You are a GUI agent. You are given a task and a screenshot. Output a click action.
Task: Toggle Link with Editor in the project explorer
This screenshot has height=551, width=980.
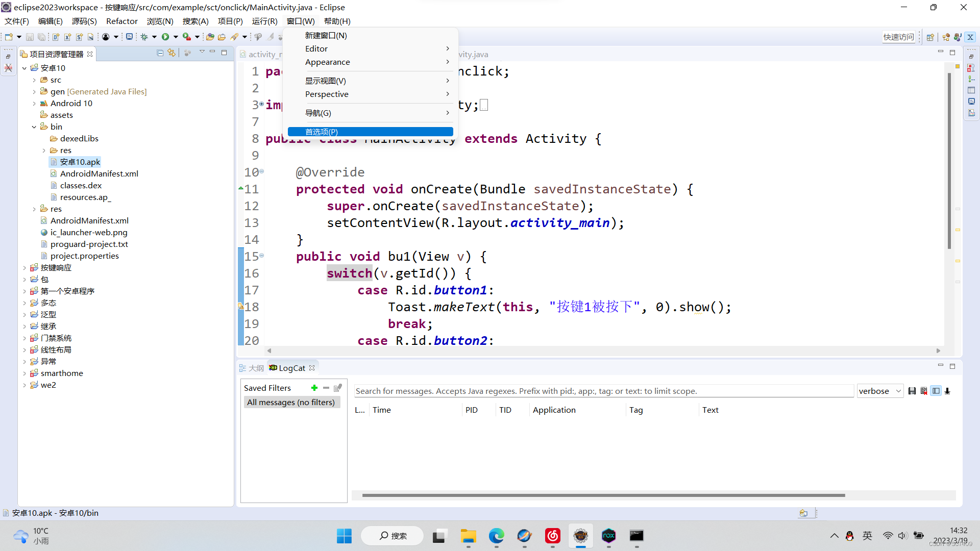[171, 53]
